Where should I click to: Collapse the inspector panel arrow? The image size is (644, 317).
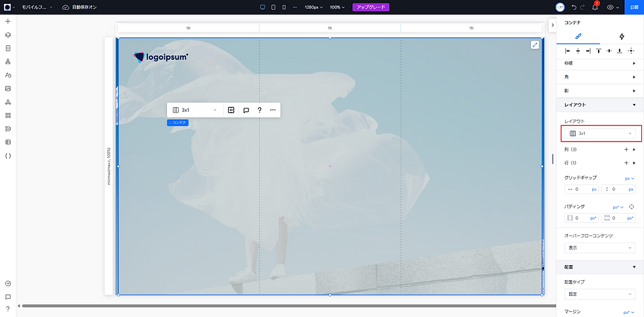553,25
